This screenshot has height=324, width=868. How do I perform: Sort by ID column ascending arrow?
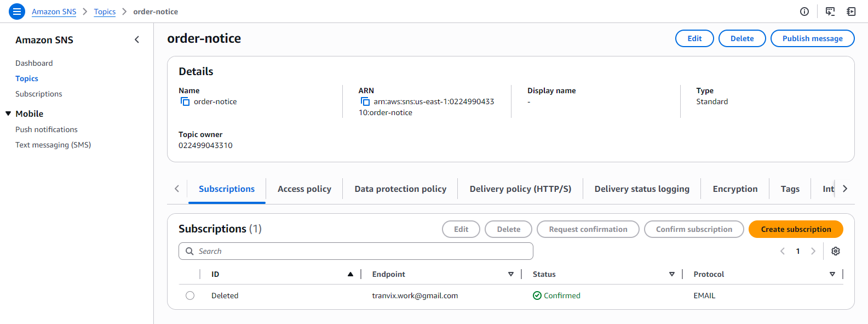(x=350, y=274)
